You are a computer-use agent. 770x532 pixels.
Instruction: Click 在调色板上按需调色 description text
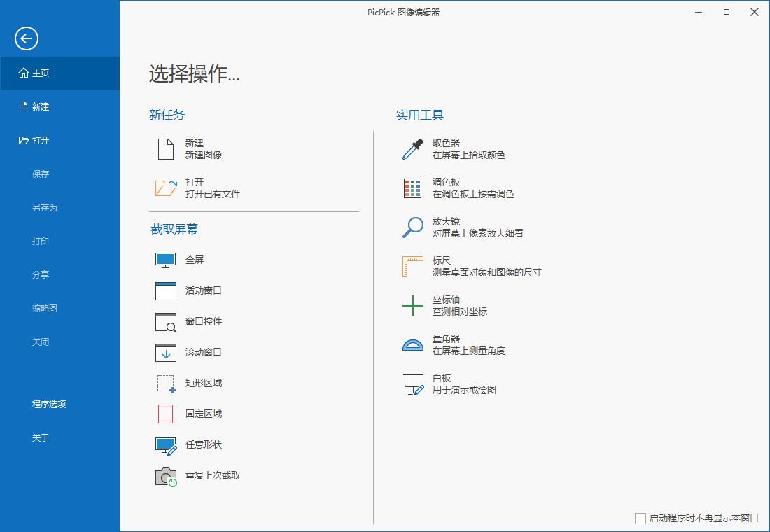pyautogui.click(x=473, y=194)
